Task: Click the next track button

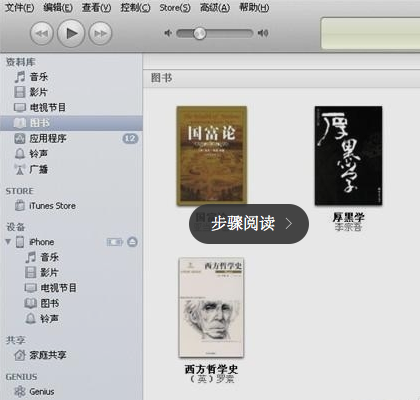Action: (x=100, y=33)
